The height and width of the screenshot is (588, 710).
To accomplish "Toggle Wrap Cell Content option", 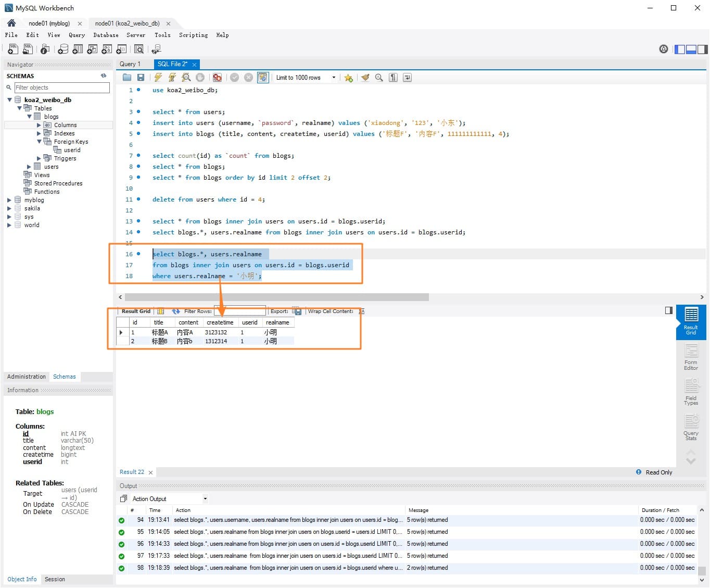I will (x=362, y=311).
